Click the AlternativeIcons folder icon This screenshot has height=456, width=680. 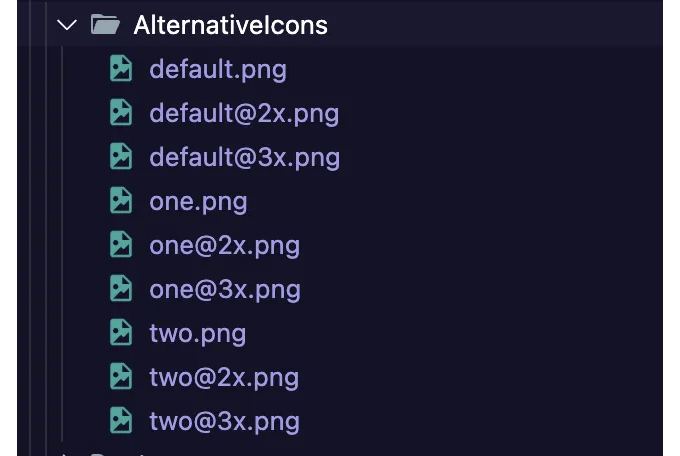(x=105, y=24)
